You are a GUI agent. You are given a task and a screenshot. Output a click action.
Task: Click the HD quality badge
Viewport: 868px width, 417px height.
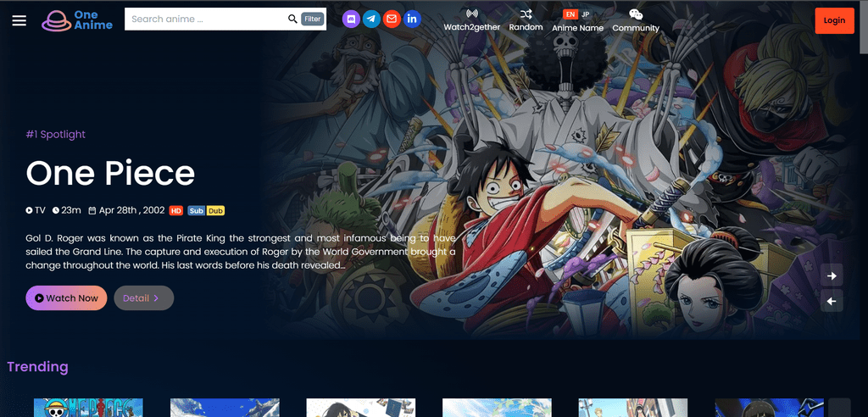click(176, 210)
